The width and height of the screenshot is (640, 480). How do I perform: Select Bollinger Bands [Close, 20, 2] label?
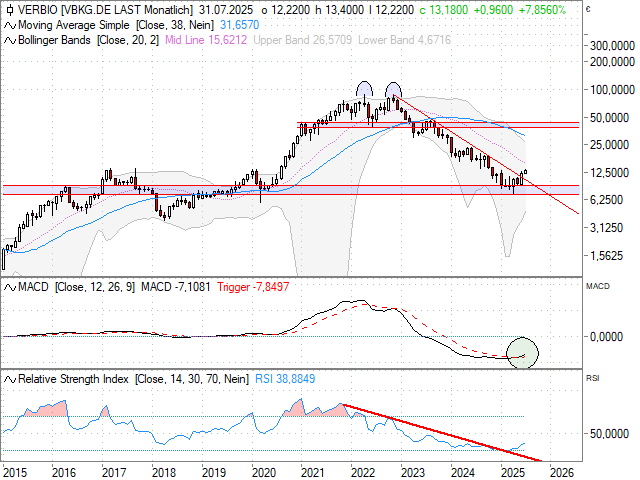point(89,40)
